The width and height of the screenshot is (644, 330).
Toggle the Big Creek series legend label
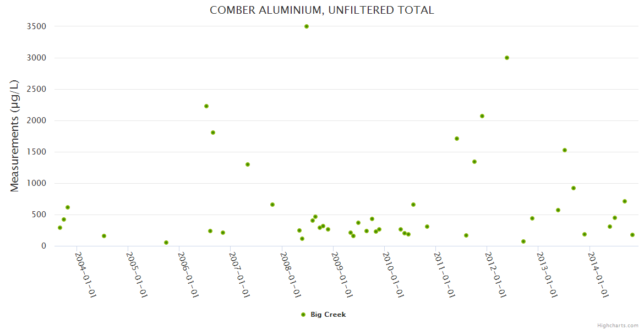click(x=328, y=315)
